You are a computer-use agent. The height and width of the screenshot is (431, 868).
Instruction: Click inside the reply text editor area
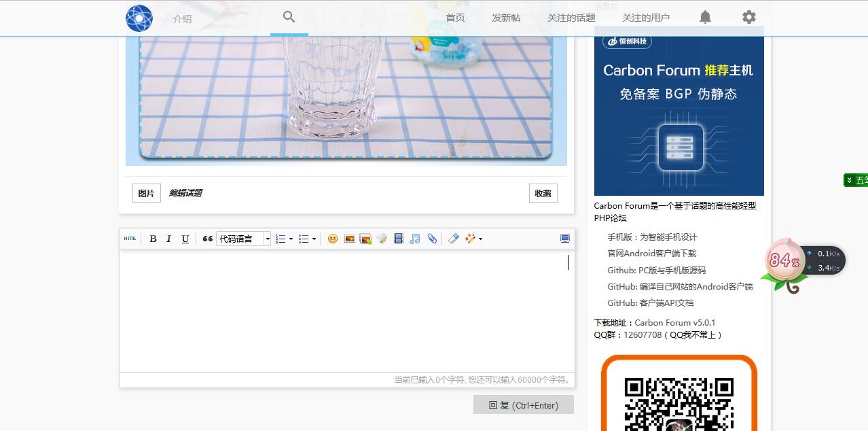point(347,311)
